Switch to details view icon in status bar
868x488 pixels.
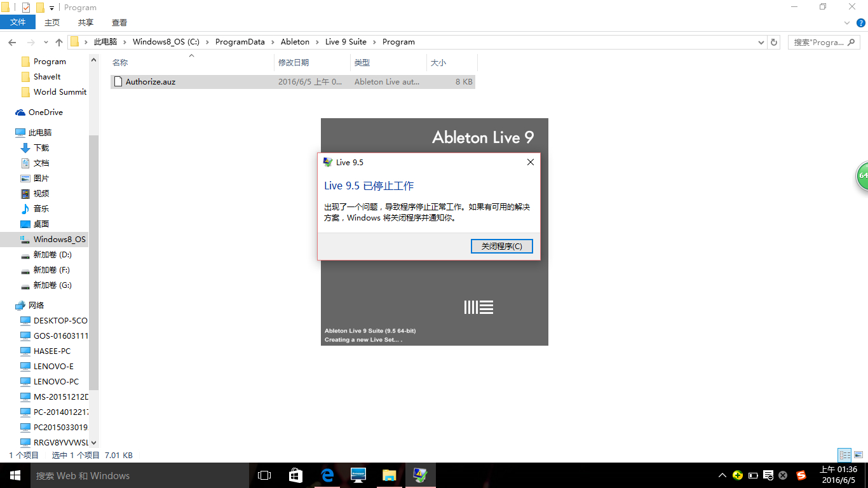844,455
